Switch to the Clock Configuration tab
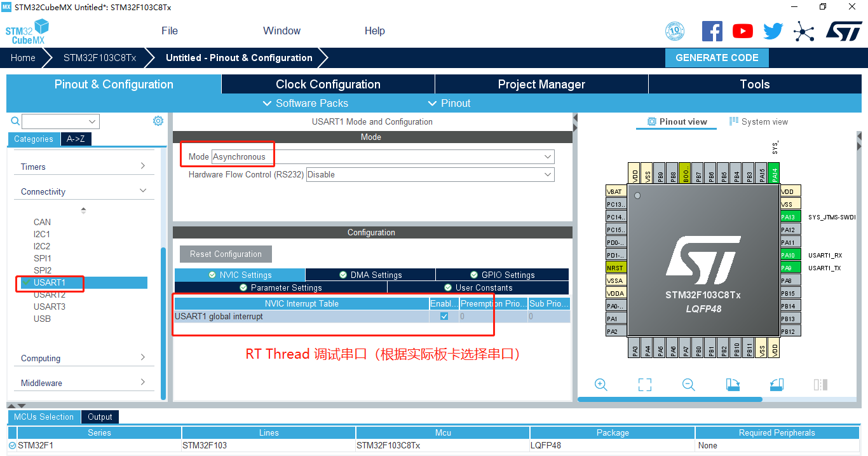The height and width of the screenshot is (456, 868). coord(328,85)
